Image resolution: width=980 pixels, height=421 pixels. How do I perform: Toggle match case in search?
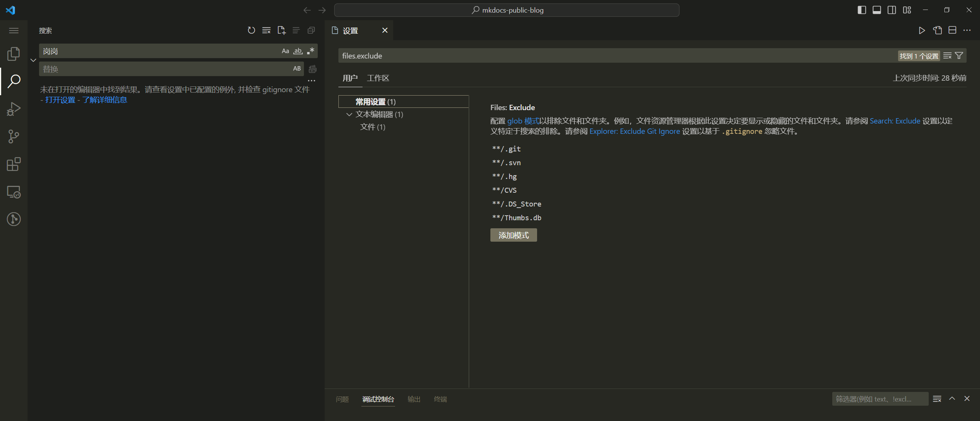coord(285,51)
